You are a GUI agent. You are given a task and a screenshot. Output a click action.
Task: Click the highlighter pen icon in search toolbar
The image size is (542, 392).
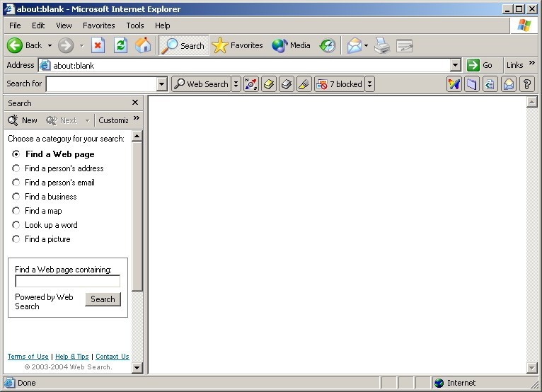(304, 84)
